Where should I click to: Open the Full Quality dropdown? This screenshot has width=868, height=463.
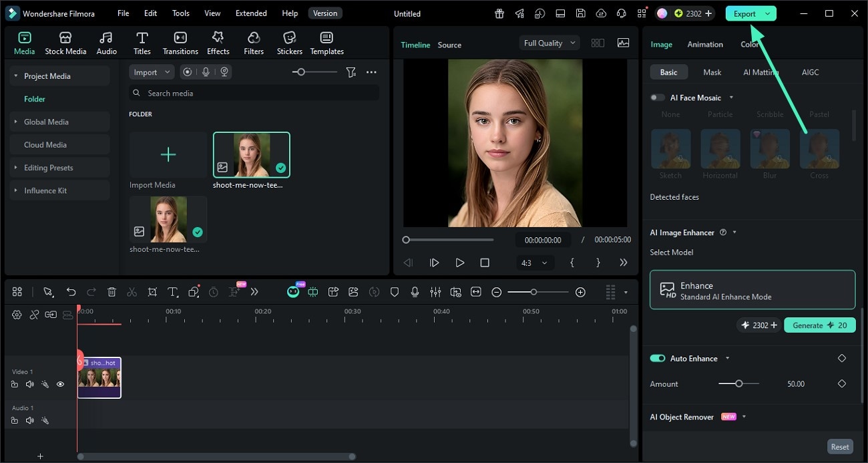[548, 42]
